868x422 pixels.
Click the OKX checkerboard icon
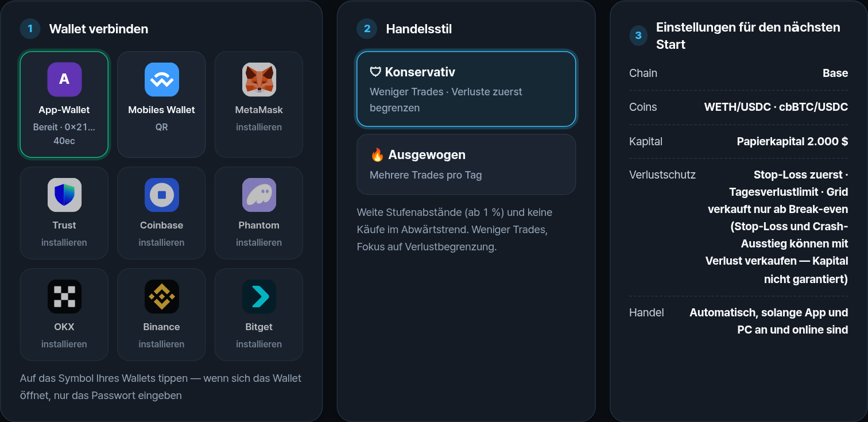click(64, 296)
